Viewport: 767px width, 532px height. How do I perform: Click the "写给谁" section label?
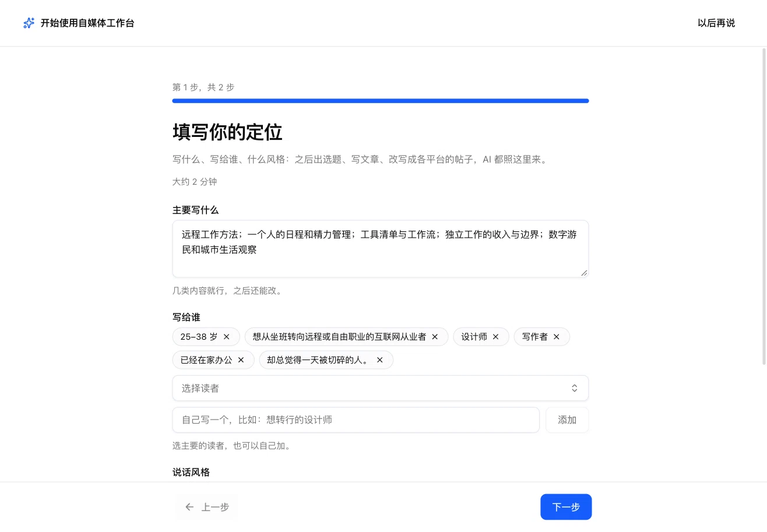pos(187,317)
